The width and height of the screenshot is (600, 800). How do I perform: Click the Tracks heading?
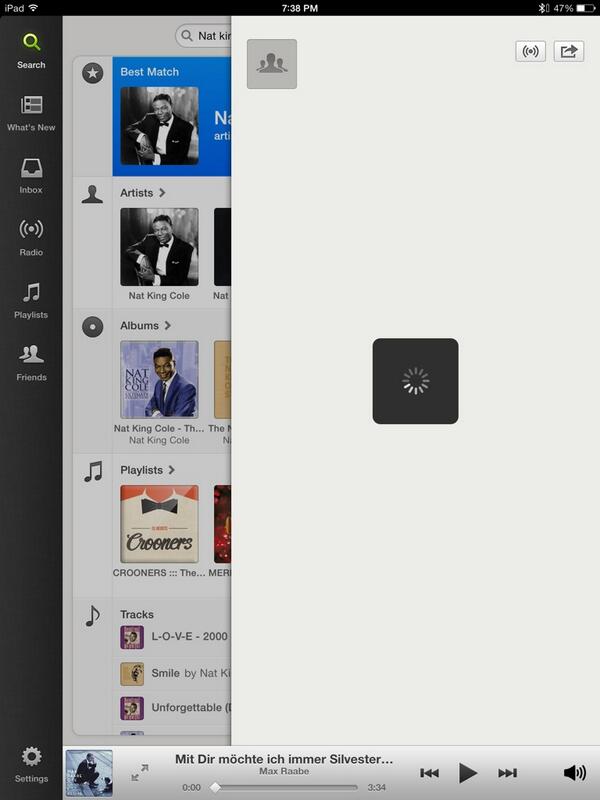click(137, 614)
